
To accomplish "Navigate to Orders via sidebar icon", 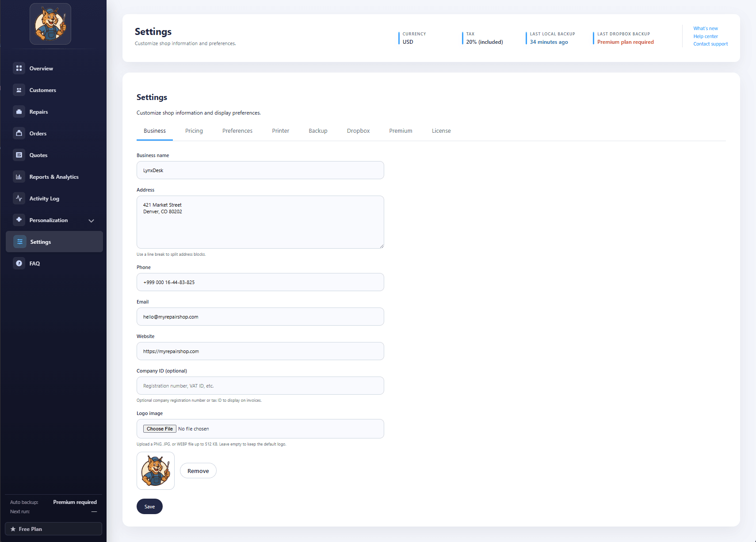I will point(19,133).
